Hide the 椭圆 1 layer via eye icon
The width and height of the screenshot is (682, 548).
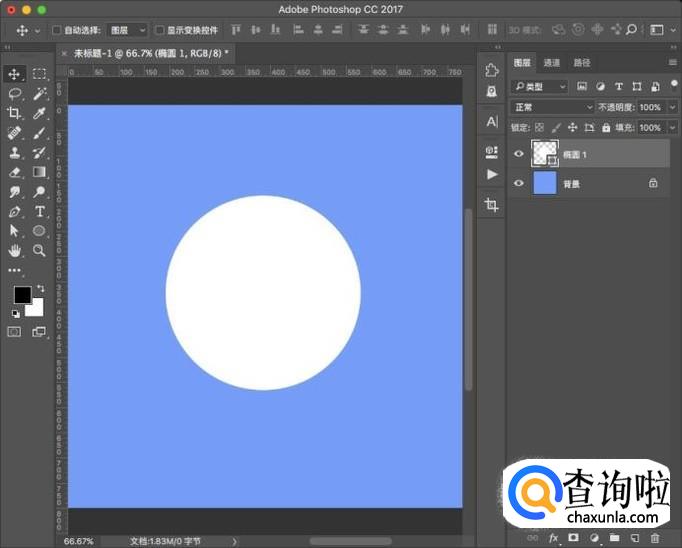point(518,154)
